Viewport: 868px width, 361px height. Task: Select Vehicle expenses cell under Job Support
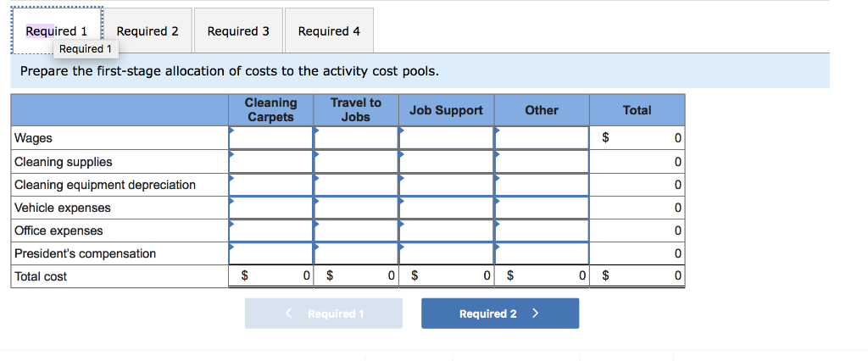(x=446, y=207)
